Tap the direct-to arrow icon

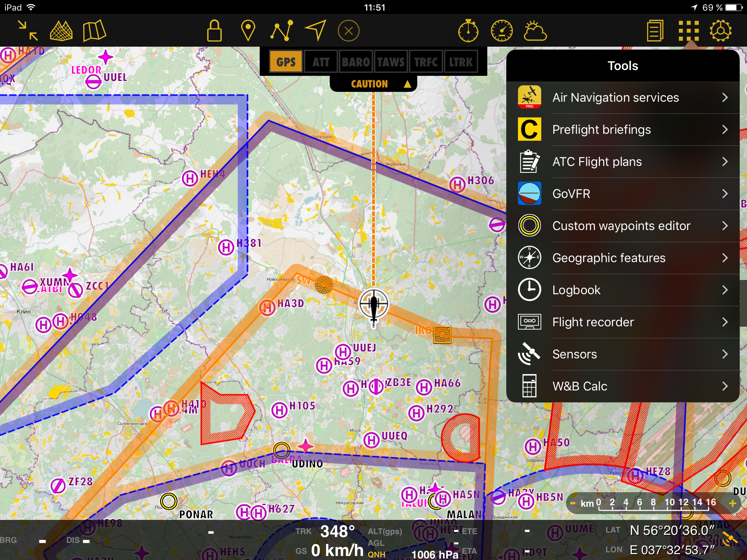[x=315, y=31]
